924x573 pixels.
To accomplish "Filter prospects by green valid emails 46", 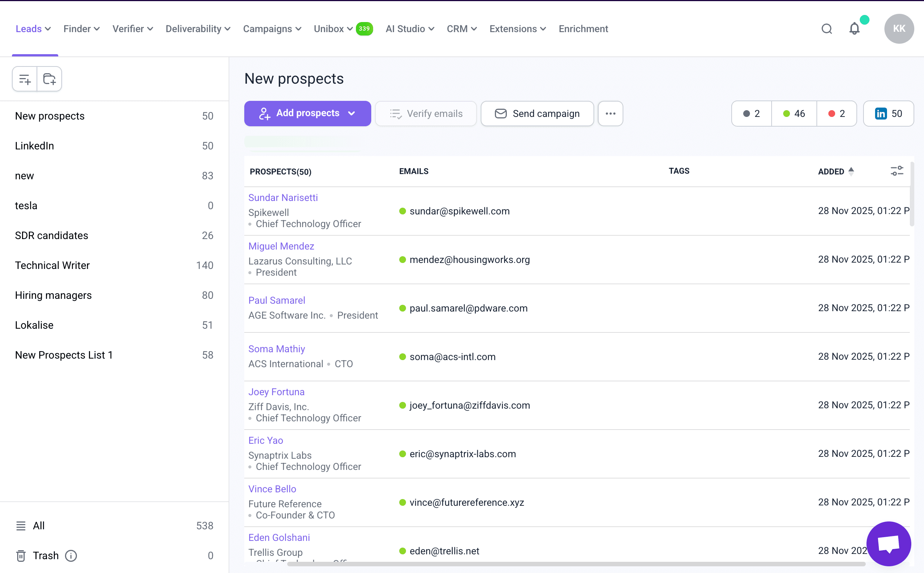I will [x=794, y=114].
